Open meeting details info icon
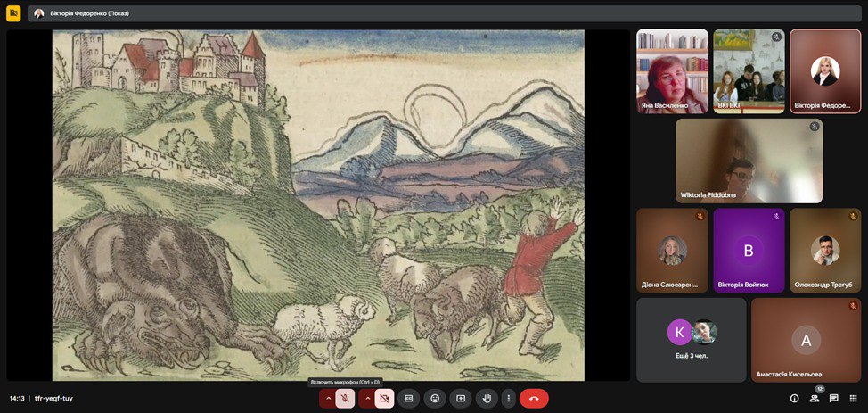The width and height of the screenshot is (868, 413). point(794,399)
